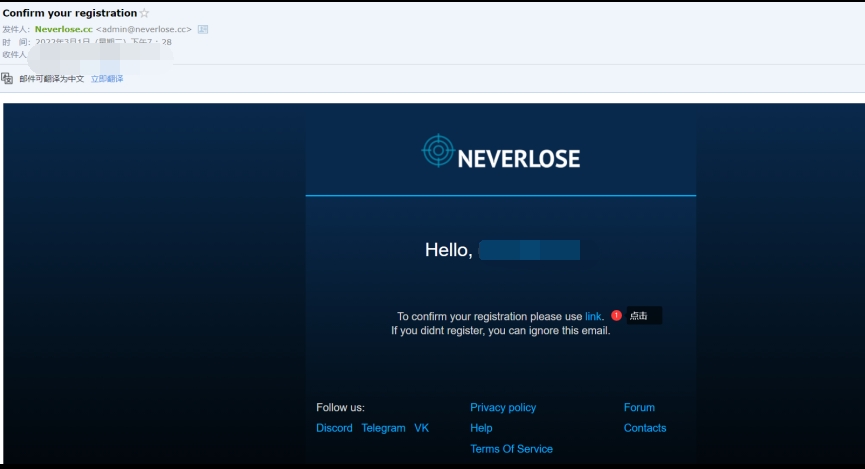Screen dimensions: 865x469
Task: Open the Discord link in footer
Action: pos(334,428)
